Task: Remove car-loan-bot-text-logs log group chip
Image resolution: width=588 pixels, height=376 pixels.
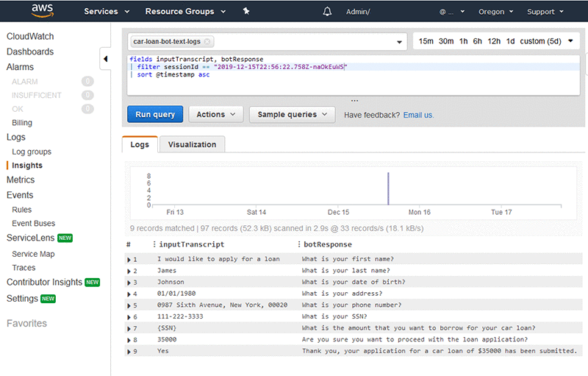Action: click(x=207, y=41)
